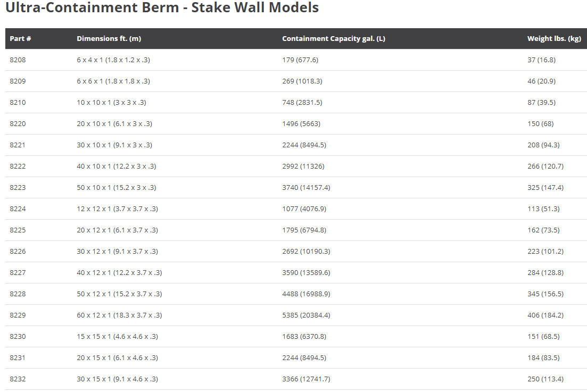Screen dimensions: 587x392
Task: Click capacity value 3366 (12741.7)
Action: pyautogui.click(x=306, y=380)
